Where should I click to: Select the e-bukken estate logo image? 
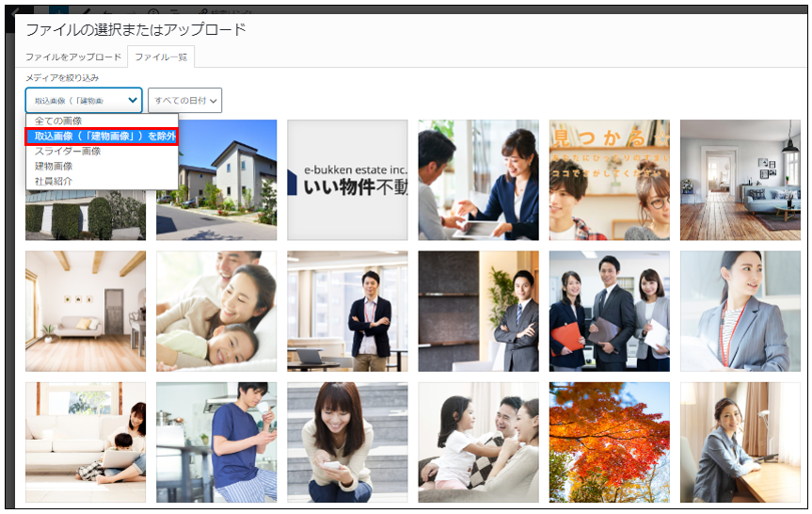tap(347, 180)
